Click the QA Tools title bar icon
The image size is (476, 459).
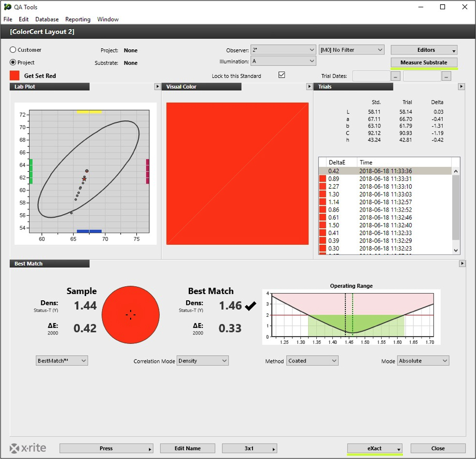click(6, 7)
